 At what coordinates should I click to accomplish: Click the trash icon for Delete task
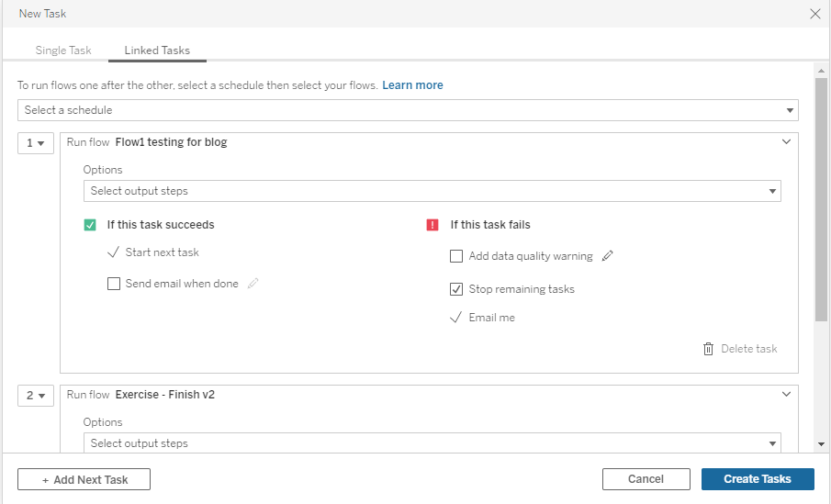click(x=708, y=349)
